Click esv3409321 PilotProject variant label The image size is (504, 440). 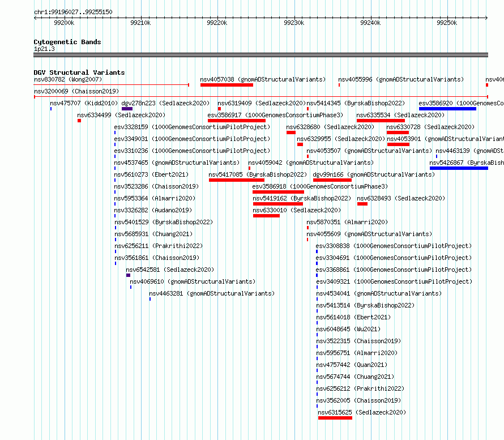coord(394,281)
